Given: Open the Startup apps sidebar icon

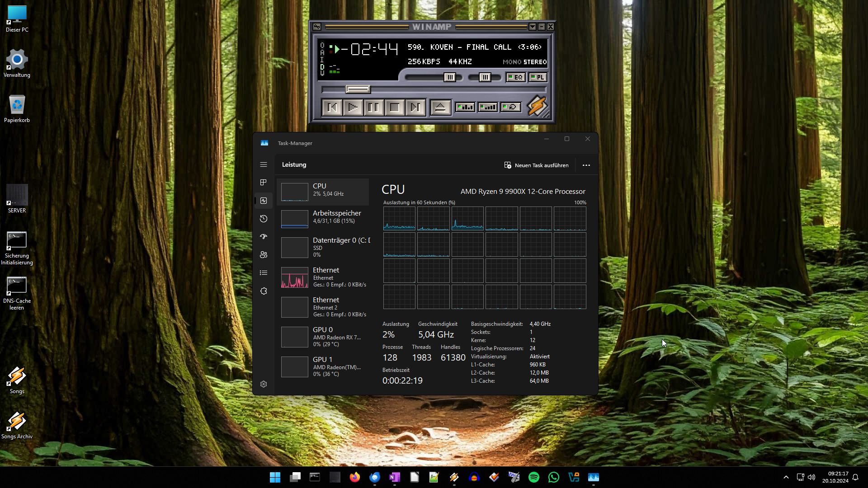Looking at the screenshot, I should click(264, 237).
